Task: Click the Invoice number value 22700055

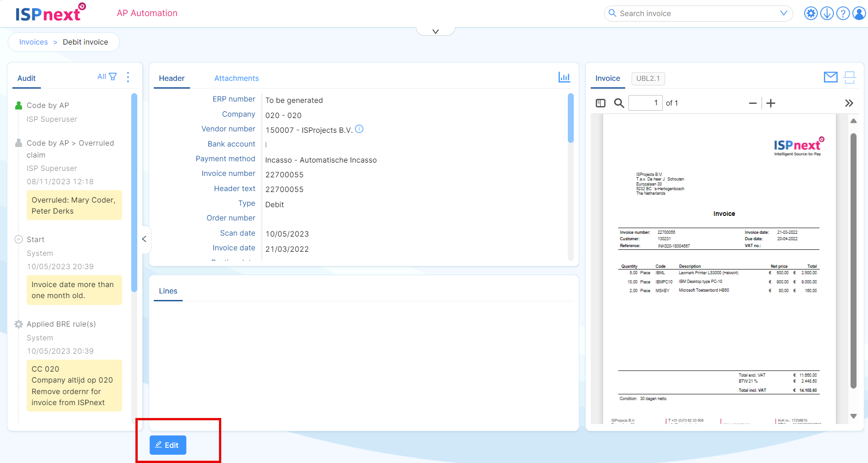Action: point(285,175)
